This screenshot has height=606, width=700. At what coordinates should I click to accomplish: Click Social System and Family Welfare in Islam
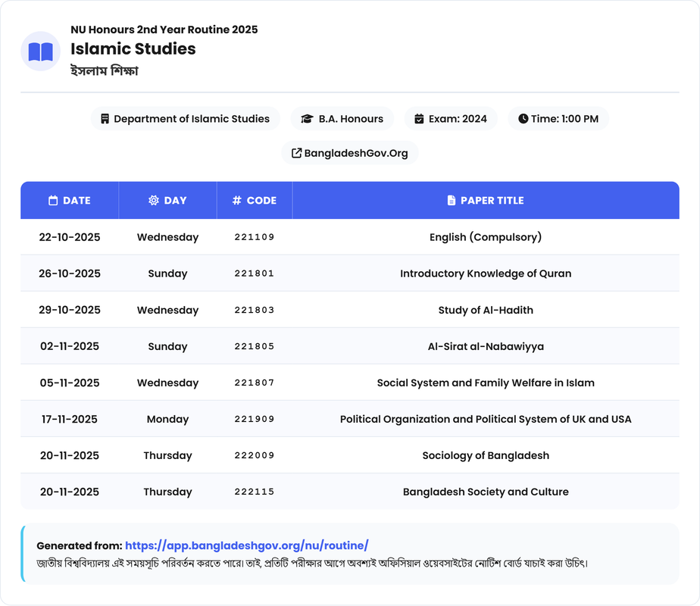point(486,383)
